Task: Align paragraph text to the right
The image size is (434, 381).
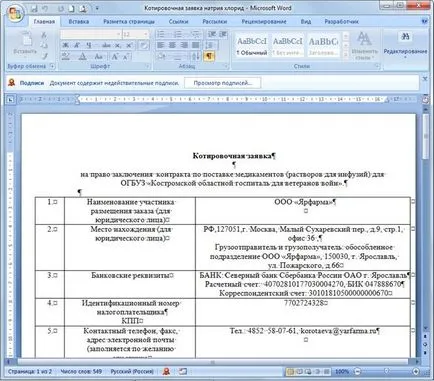Action: [184, 45]
